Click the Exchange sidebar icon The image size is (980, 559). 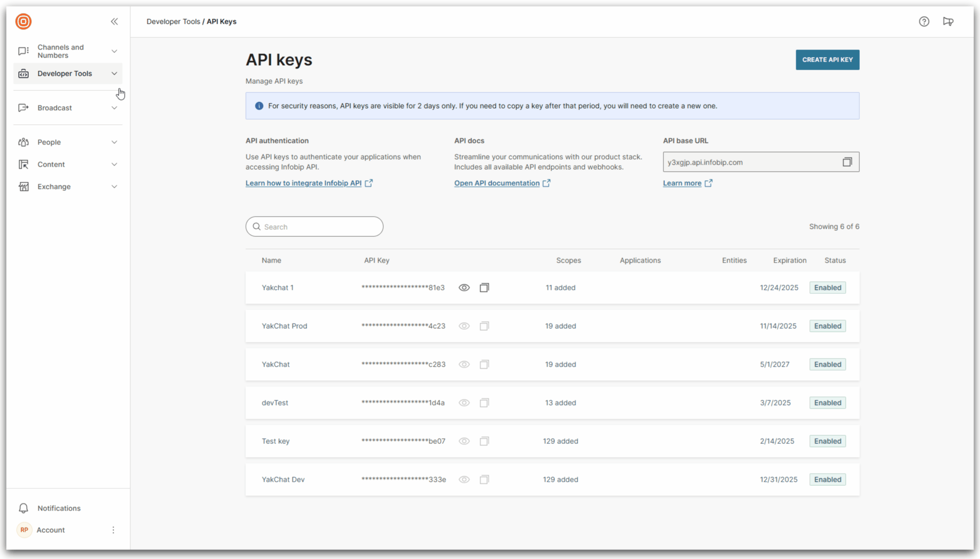click(23, 186)
